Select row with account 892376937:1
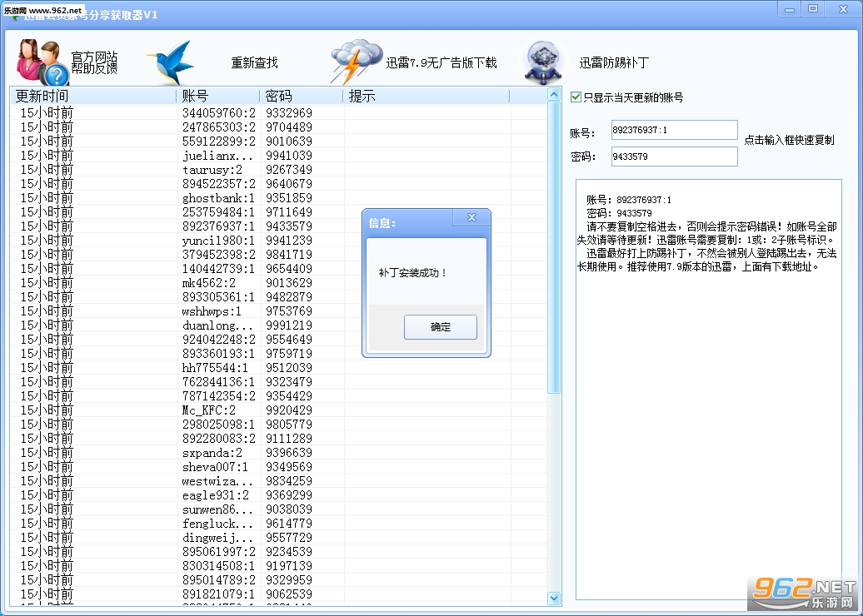 pyautogui.click(x=278, y=226)
